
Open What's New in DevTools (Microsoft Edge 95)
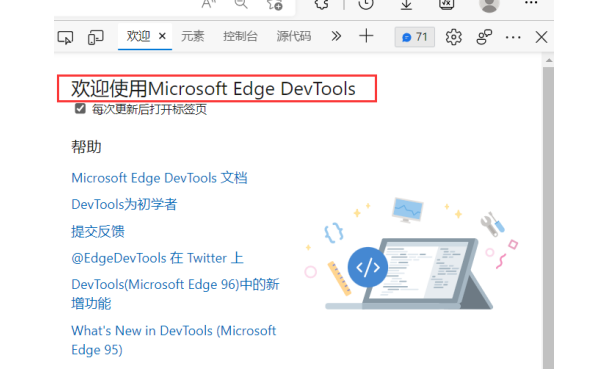click(174, 340)
